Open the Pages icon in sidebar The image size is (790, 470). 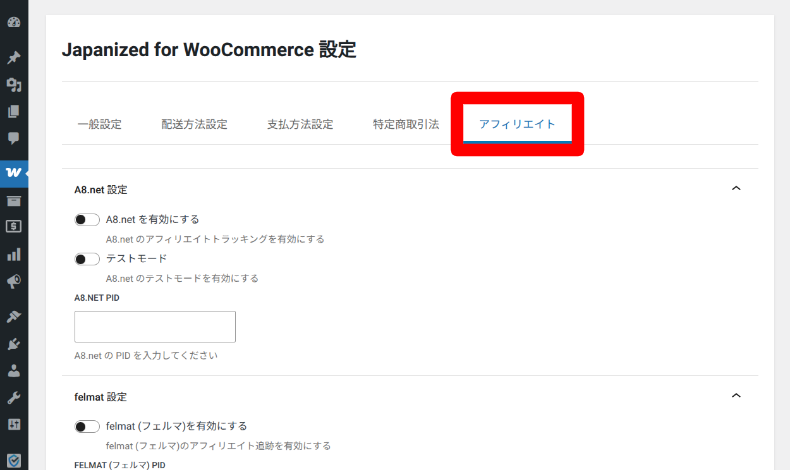click(14, 111)
